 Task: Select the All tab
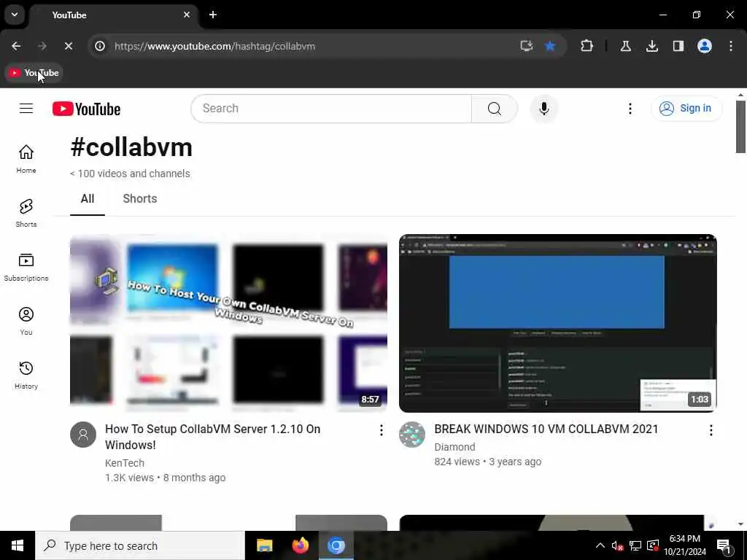[x=88, y=199]
